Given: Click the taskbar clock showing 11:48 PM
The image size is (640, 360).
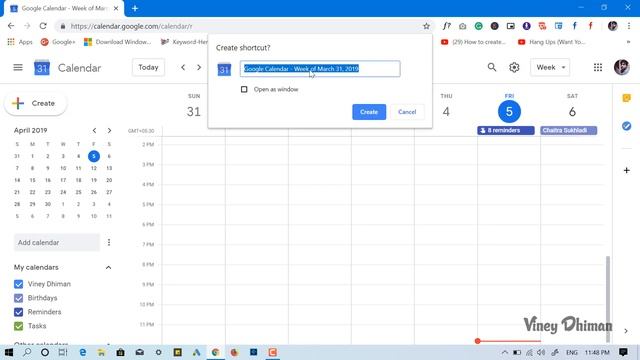Looking at the screenshot, I should (597, 352).
